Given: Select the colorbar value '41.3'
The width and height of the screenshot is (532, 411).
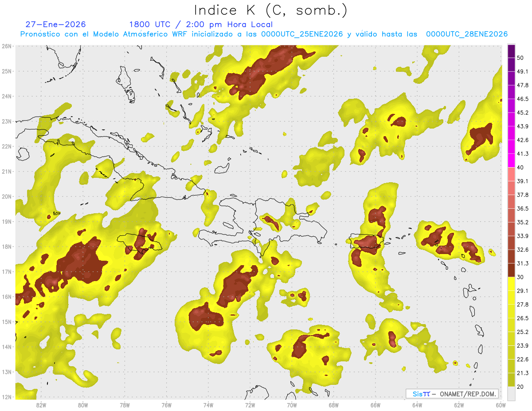Looking at the screenshot, I should pos(523,154).
